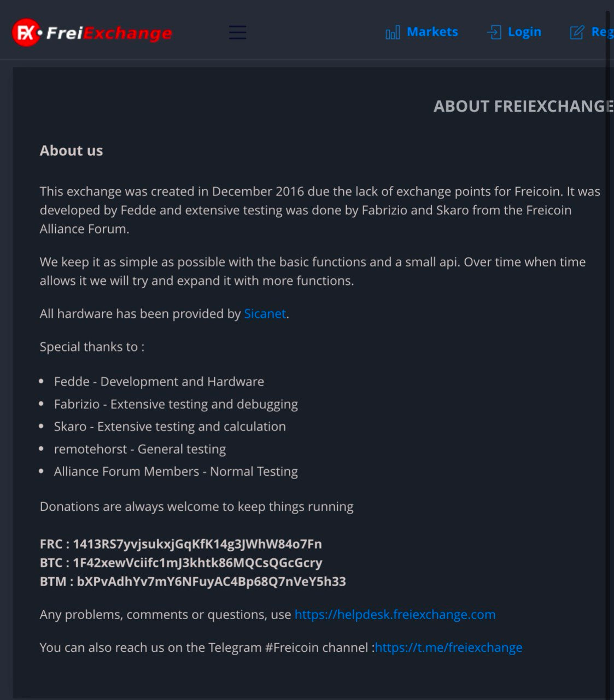Click the About us heading
The image size is (614, 700).
click(71, 150)
